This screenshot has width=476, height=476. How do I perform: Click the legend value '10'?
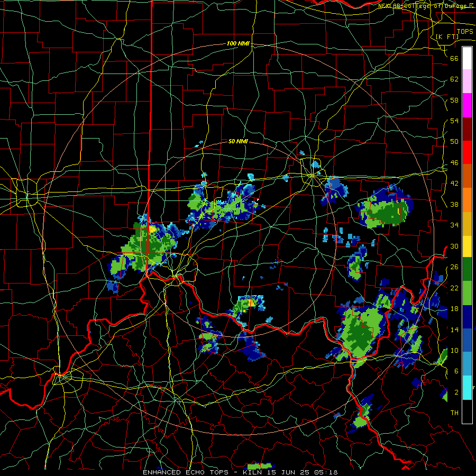[x=454, y=350]
